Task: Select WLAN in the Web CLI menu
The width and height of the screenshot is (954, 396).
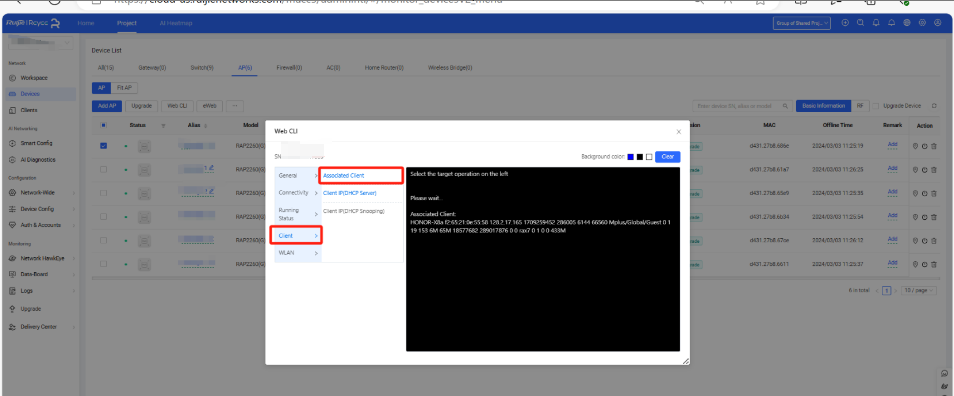Action: pos(298,252)
